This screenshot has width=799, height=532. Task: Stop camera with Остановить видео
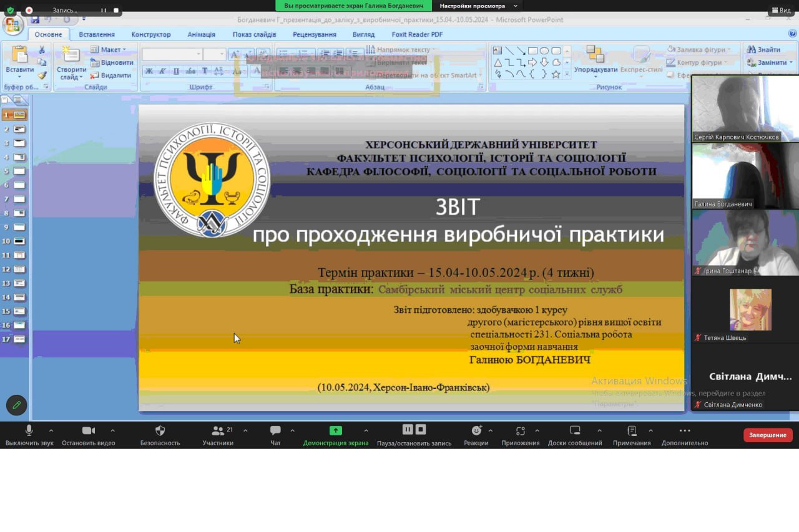click(88, 435)
